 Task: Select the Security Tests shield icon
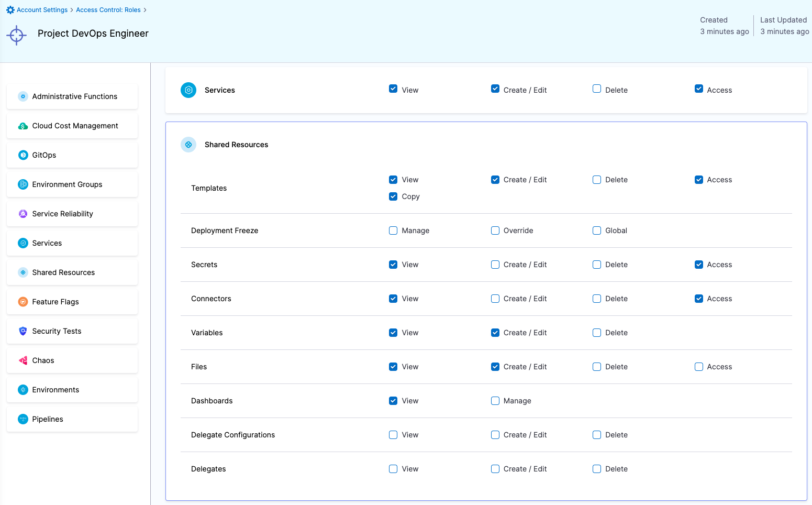coord(23,331)
